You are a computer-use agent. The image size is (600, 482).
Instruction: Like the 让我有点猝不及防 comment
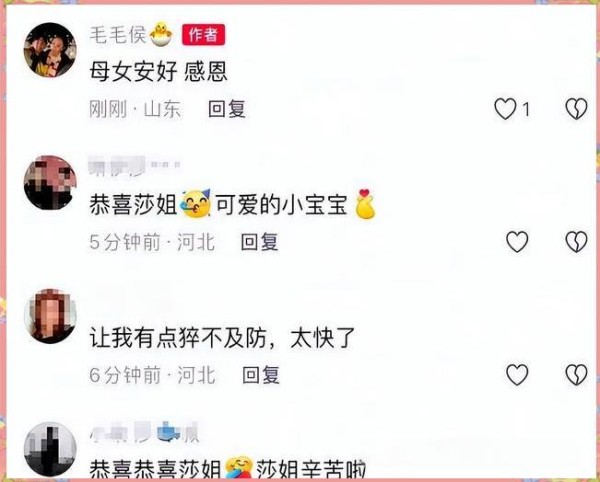(517, 375)
